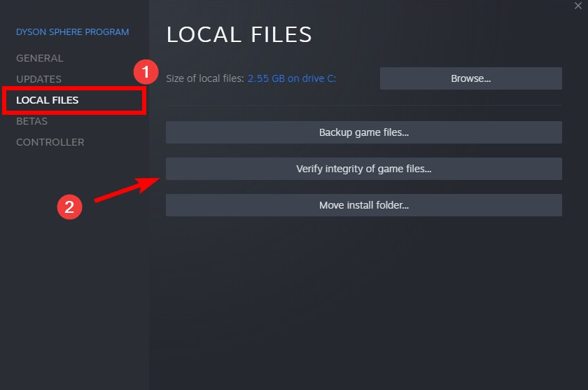Click the Browse... button
Viewport: 588px width, 390px height.
[470, 78]
